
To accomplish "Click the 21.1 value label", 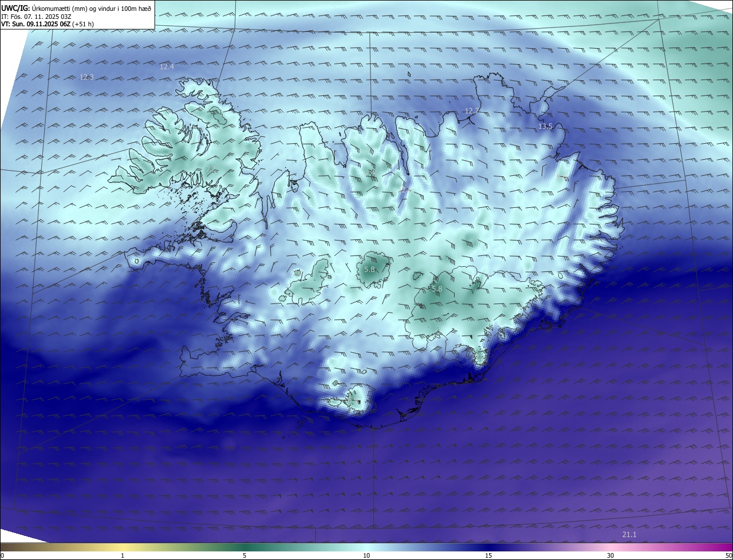I will coord(629,535).
